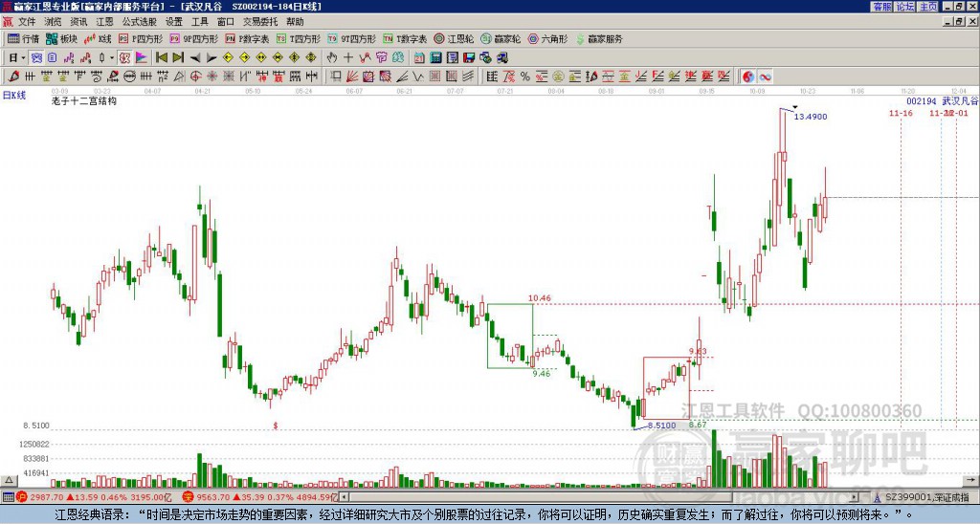Jump to first bar with green skip-back icon

162,57
